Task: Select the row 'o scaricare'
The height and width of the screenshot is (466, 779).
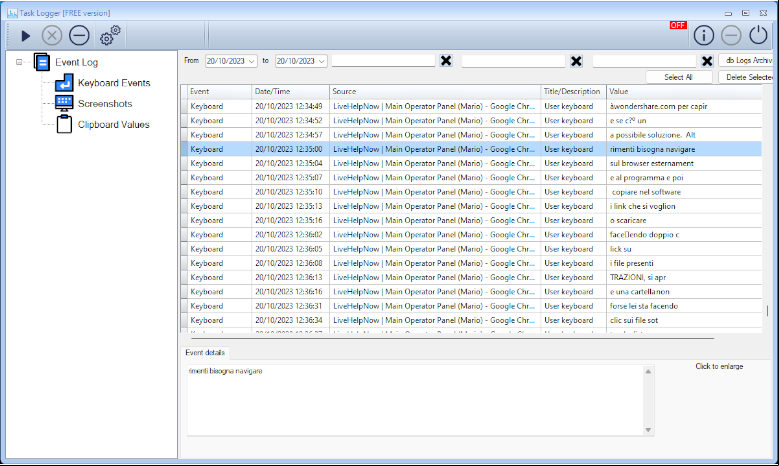Action: [471, 221]
